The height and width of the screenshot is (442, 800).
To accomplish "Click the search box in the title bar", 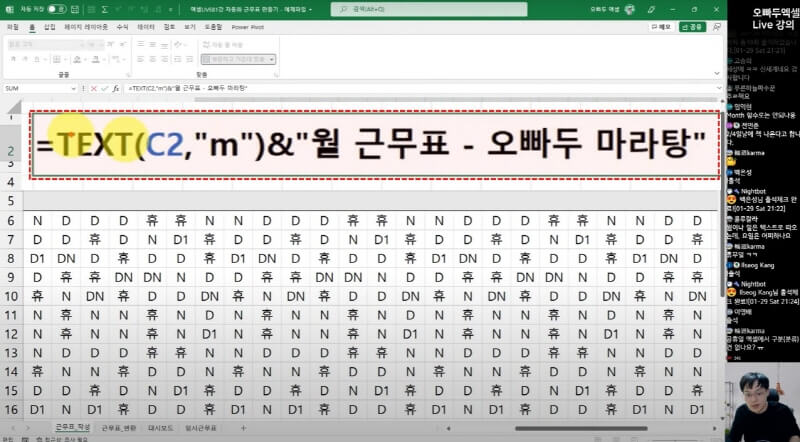I will [429, 9].
